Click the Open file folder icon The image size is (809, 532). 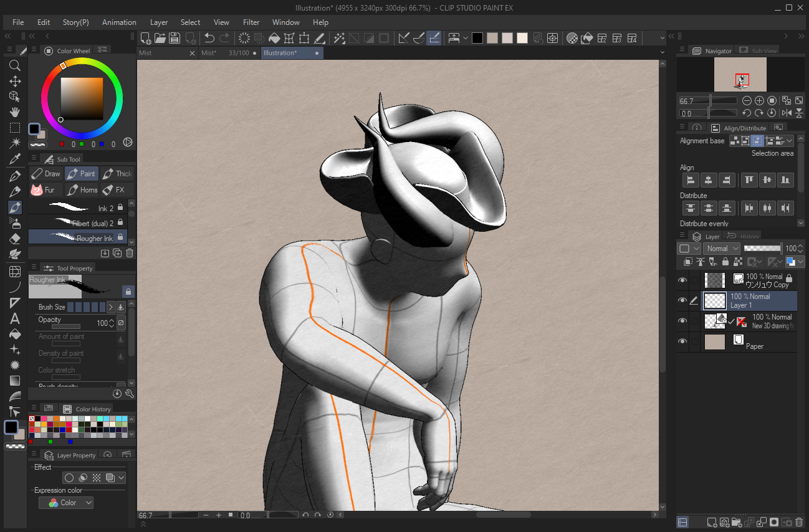coord(160,38)
